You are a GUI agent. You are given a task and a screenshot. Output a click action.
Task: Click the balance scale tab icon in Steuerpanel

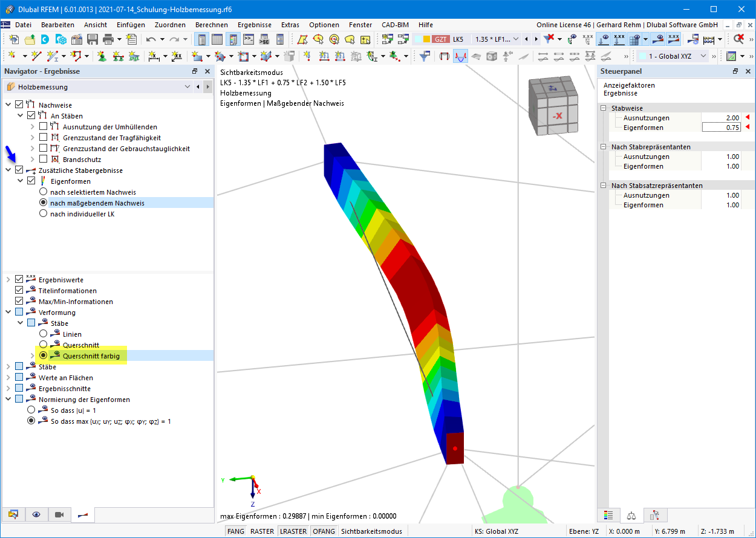(631, 515)
